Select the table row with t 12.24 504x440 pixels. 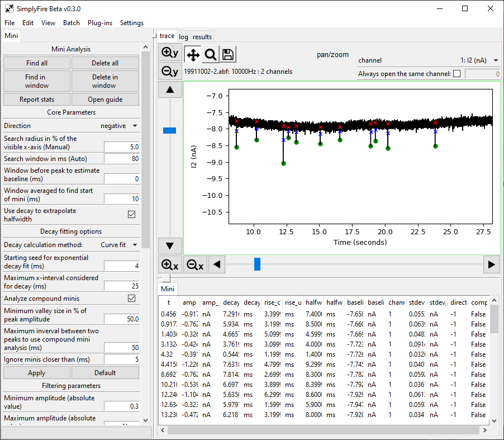click(x=324, y=395)
